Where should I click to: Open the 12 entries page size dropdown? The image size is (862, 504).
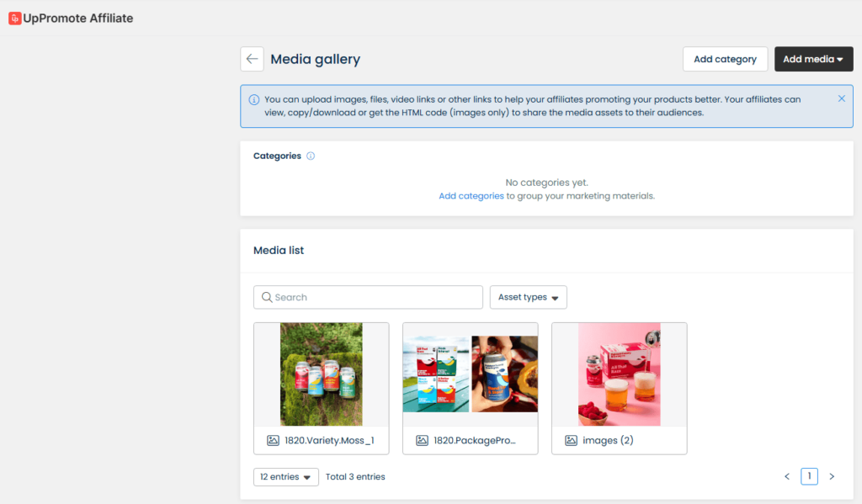[x=285, y=477]
